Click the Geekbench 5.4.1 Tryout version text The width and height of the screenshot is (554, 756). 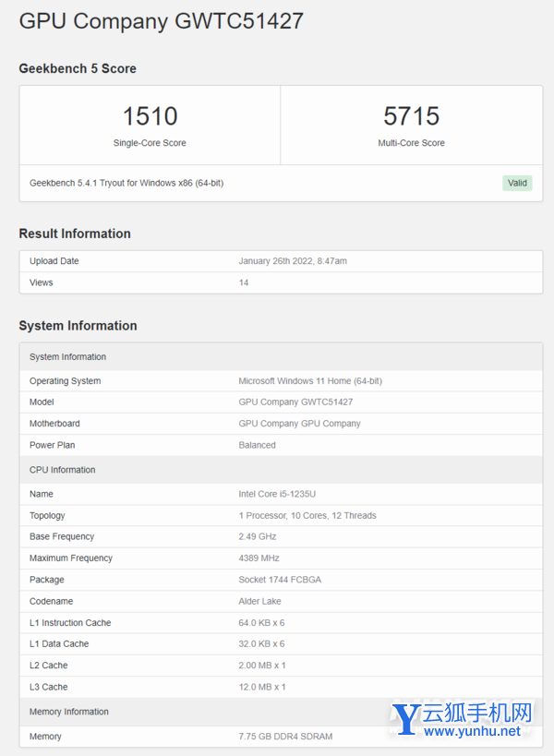[126, 183]
